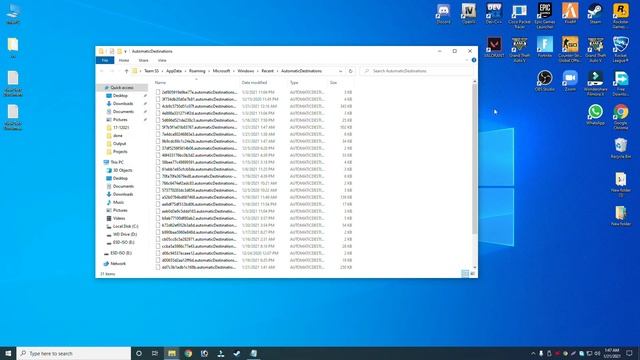This screenshot has height=360, width=640.
Task: Open the Rocket League desktop shortcut
Action: [x=621, y=49]
